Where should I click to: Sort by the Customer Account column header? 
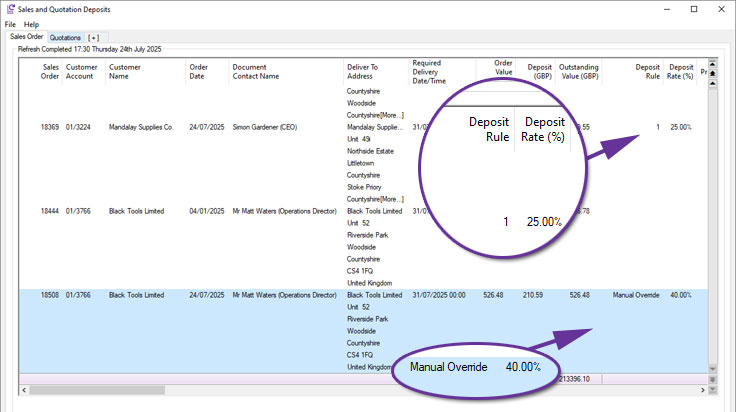81,71
